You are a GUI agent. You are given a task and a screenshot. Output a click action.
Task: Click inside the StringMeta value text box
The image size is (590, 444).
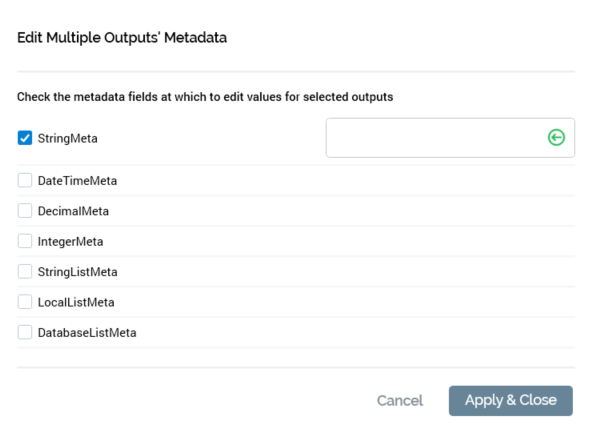(436, 138)
